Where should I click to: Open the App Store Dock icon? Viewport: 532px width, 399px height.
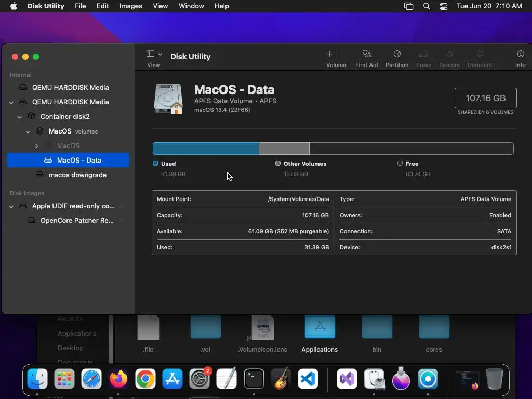(x=172, y=379)
